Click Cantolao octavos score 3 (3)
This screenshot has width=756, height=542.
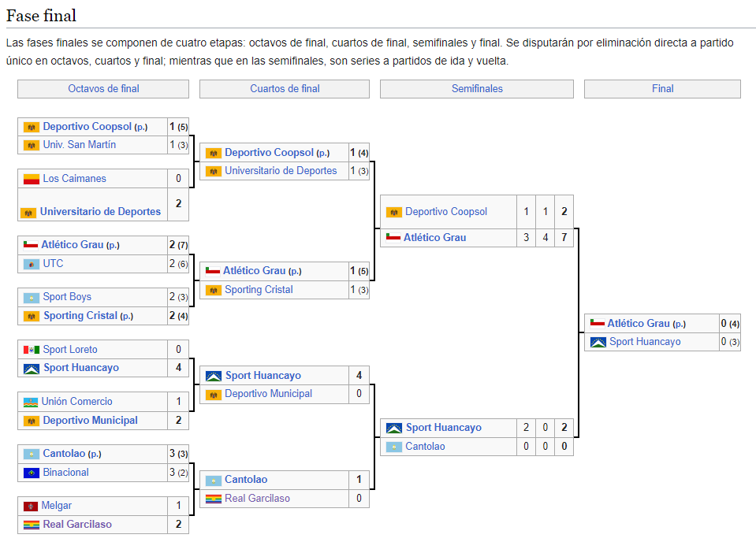pos(178,453)
